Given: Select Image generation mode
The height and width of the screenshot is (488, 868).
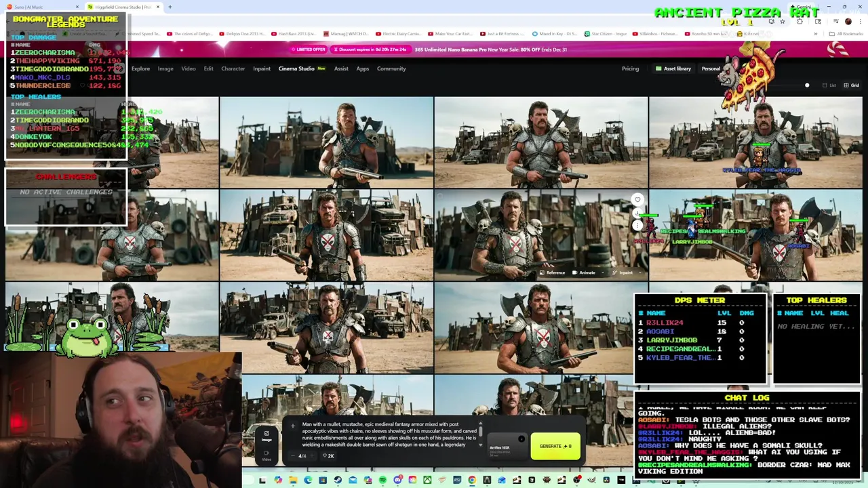Looking at the screenshot, I should point(267,436).
